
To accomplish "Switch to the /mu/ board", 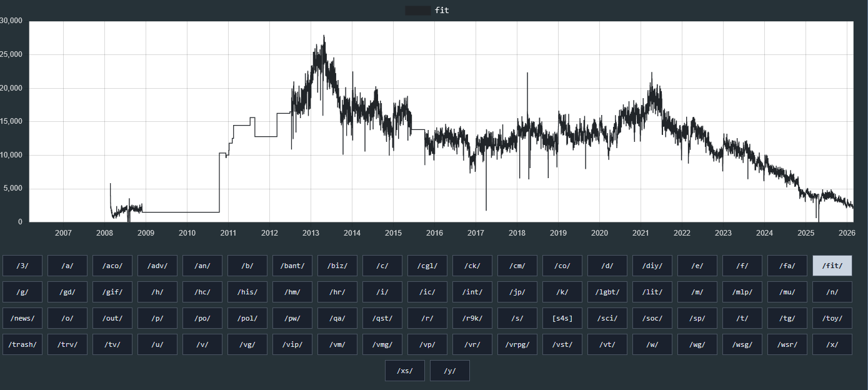I will tap(787, 292).
